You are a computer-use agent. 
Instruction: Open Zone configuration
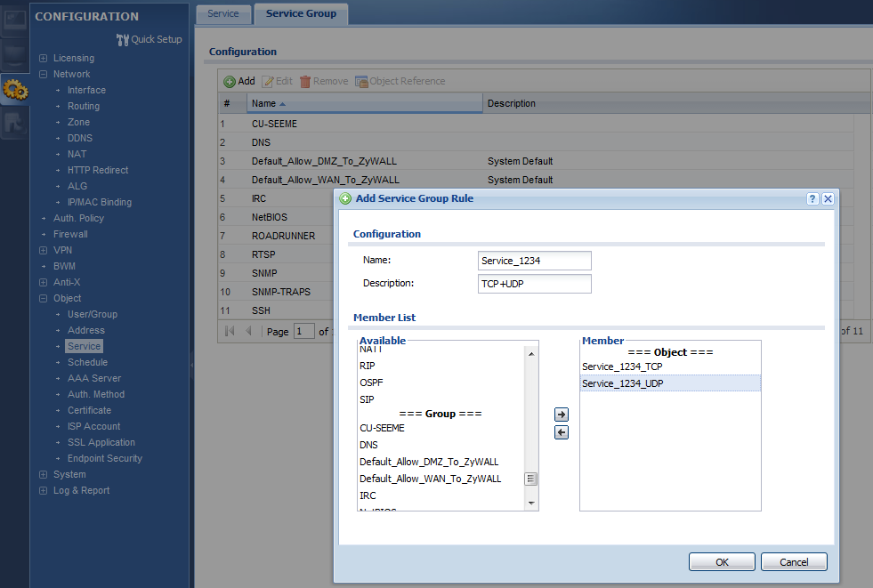coord(78,123)
